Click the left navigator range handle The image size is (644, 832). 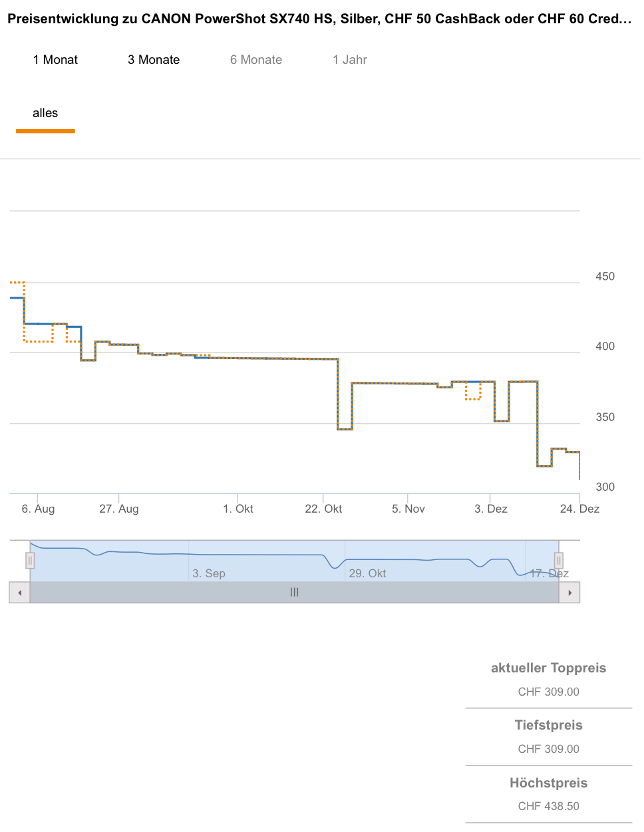pyautogui.click(x=30, y=561)
